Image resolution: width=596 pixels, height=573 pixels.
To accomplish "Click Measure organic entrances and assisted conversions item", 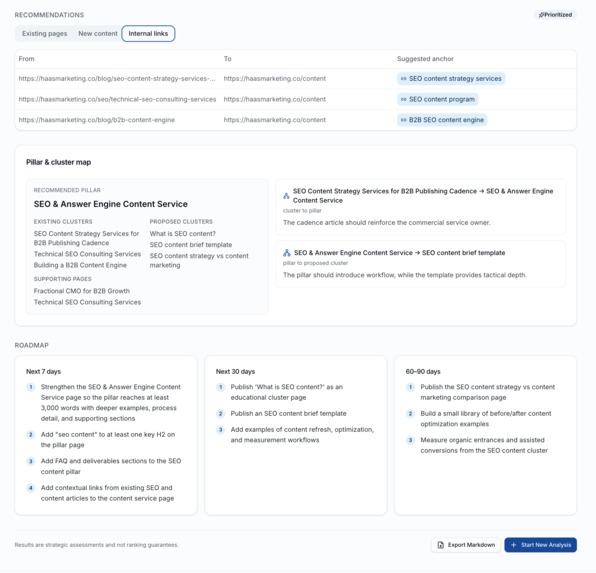I will click(x=484, y=445).
